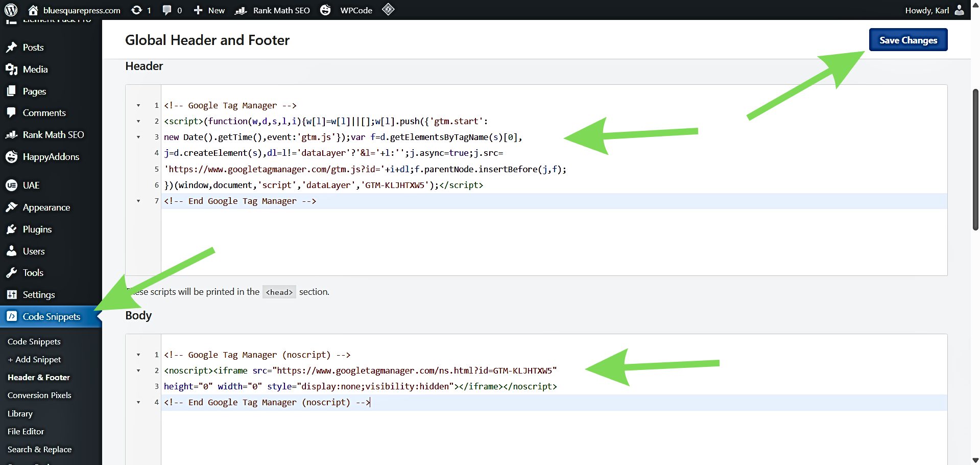
Task: Open the Plugins plug icon
Action: point(11,229)
